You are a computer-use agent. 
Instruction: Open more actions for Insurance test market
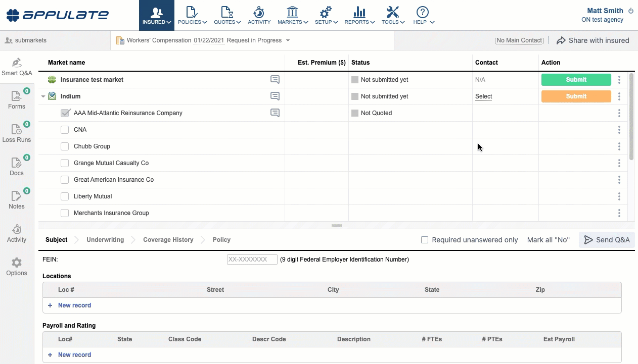click(x=619, y=80)
